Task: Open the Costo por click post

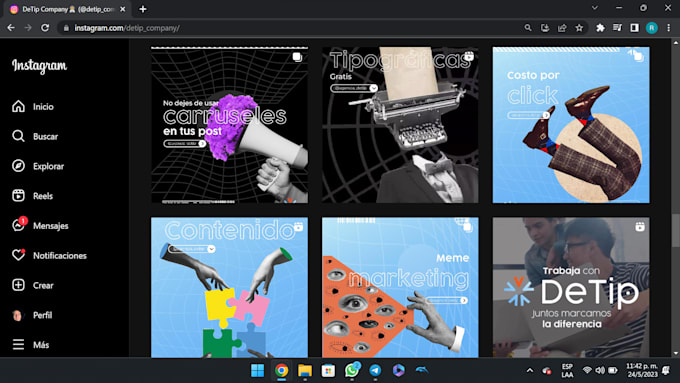Action: tap(571, 125)
